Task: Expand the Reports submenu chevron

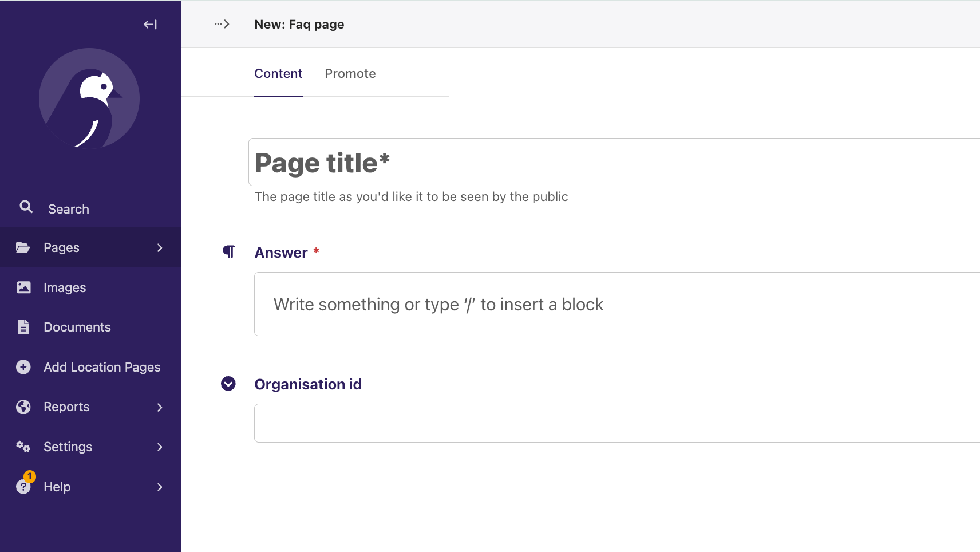Action: pyautogui.click(x=160, y=407)
